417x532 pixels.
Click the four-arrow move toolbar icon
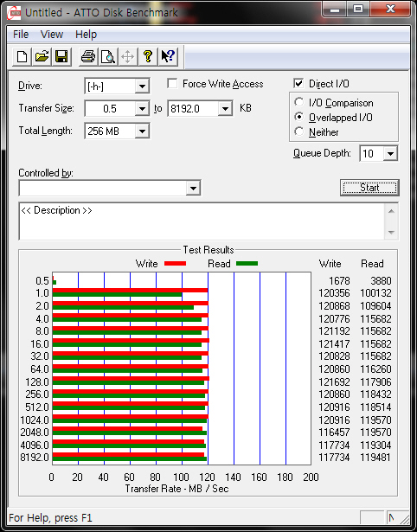tap(127, 56)
